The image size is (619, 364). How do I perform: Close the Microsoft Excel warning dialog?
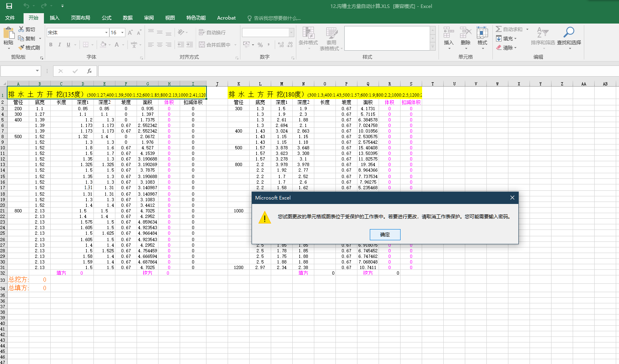pos(512,198)
